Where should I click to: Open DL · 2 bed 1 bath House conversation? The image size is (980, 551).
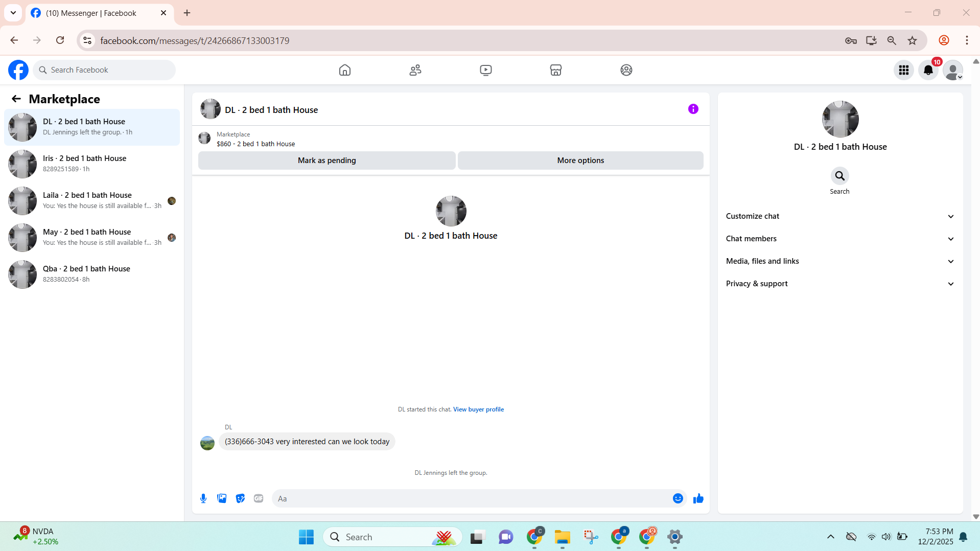92,127
